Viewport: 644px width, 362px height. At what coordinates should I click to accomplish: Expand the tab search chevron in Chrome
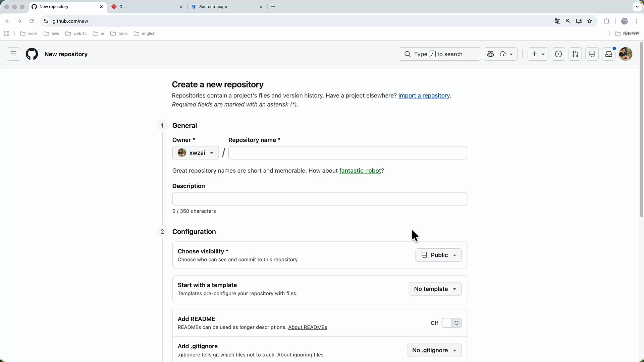coord(637,7)
